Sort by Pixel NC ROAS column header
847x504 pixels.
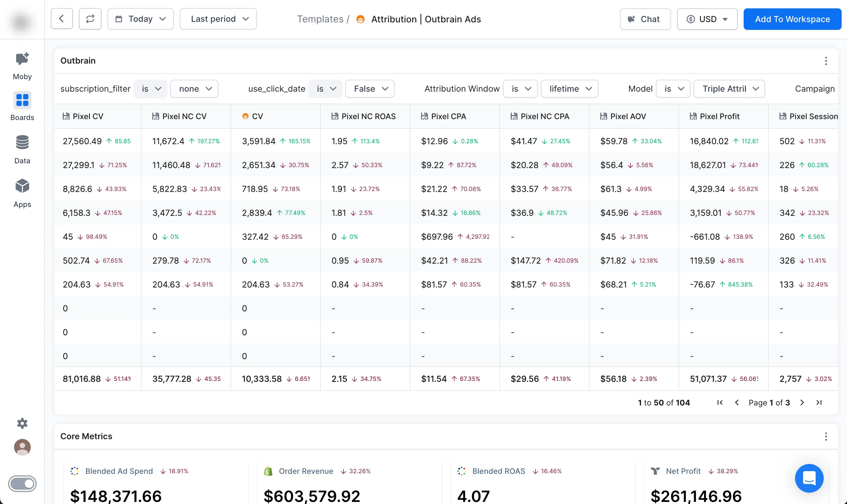click(x=368, y=116)
